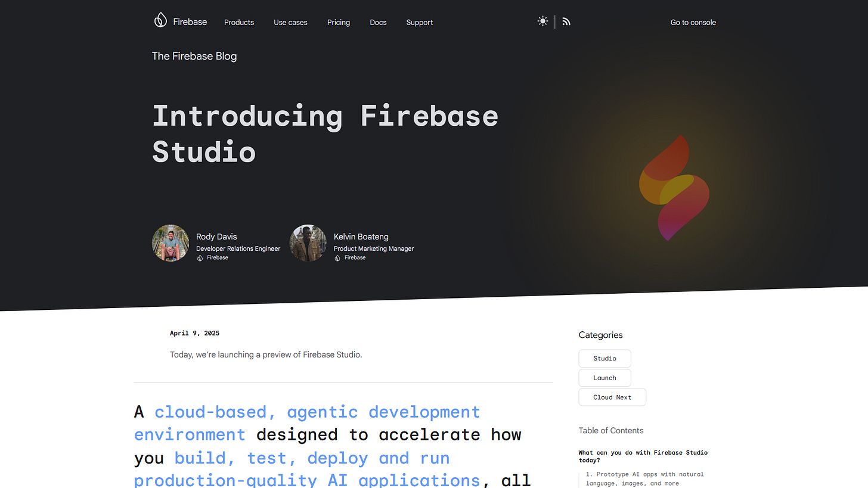This screenshot has width=868, height=488.
Task: Click the 'Table of Contents' heading
Action: [611, 430]
